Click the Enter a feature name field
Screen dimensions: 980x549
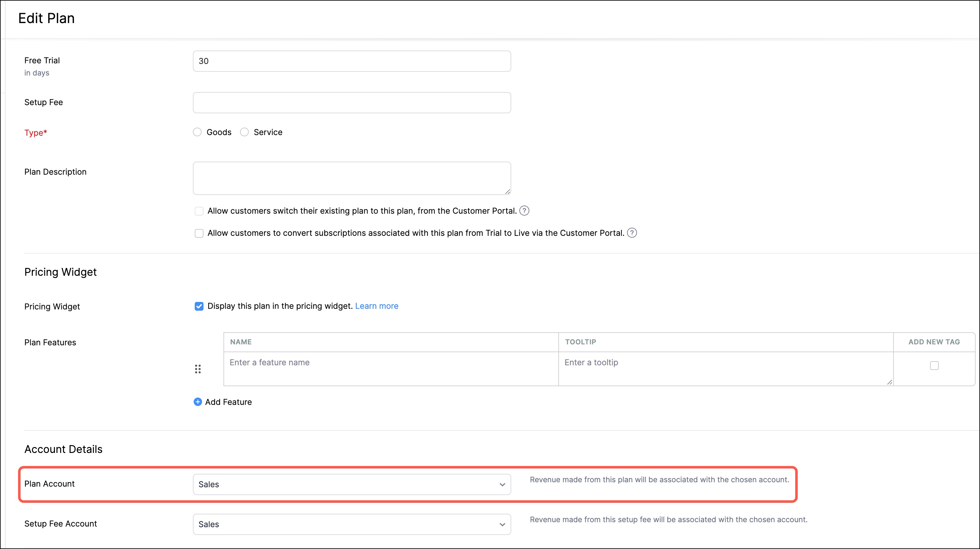pos(391,362)
